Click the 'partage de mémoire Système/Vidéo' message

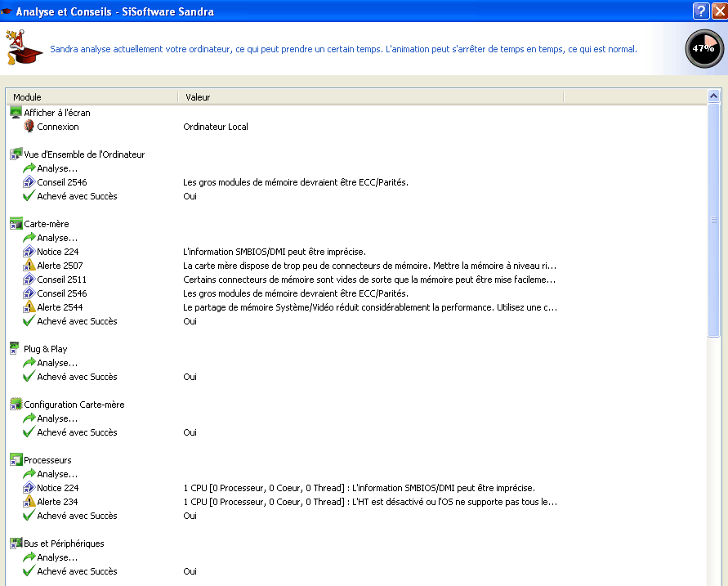(370, 307)
